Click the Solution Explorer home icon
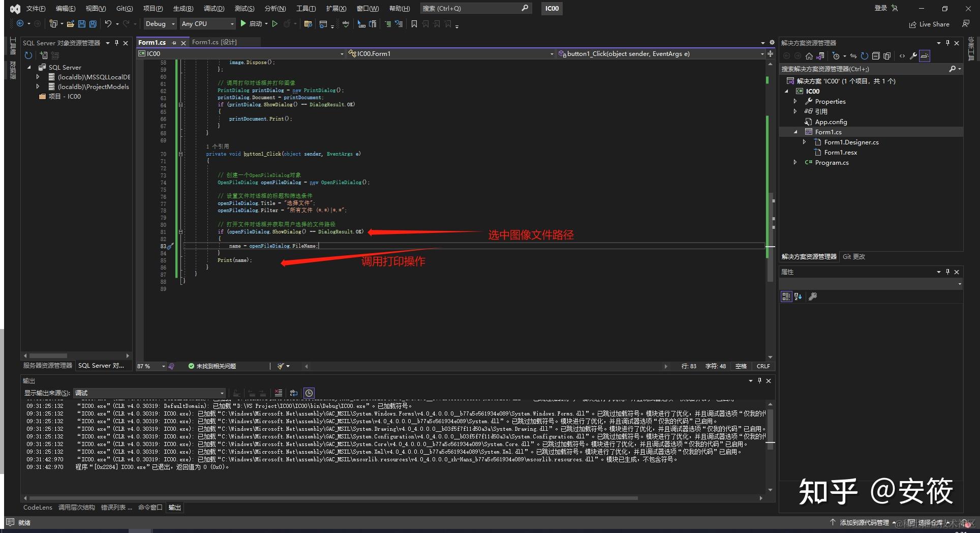 point(809,56)
